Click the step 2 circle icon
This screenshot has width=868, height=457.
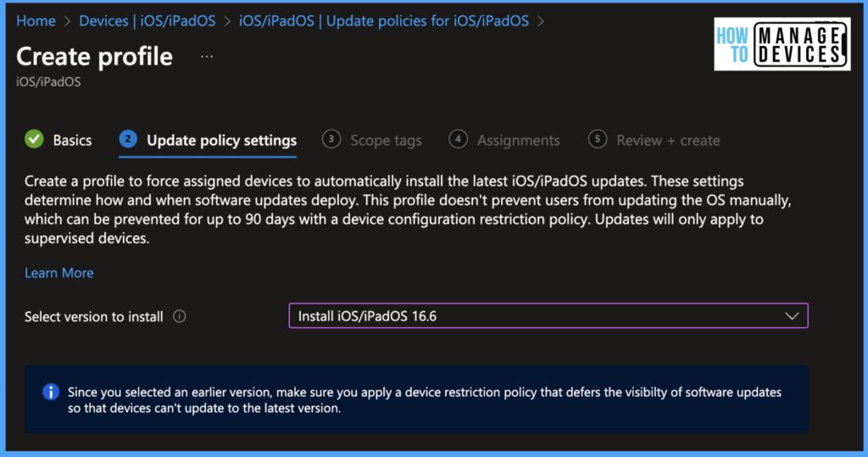tap(128, 139)
